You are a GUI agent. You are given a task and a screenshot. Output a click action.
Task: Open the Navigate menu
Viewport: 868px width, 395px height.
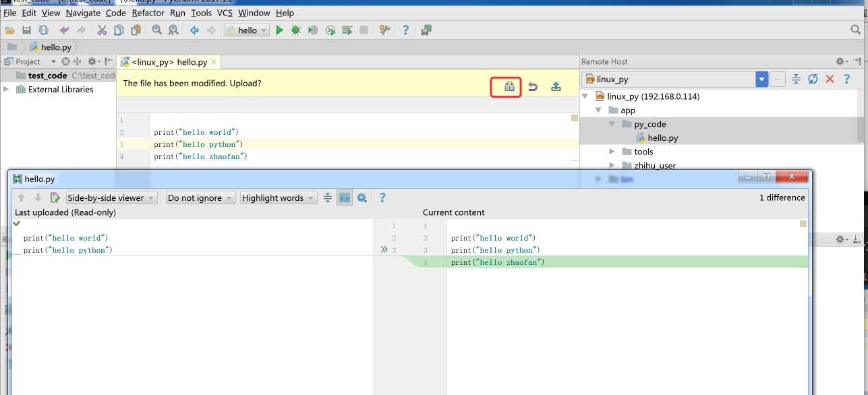(83, 13)
